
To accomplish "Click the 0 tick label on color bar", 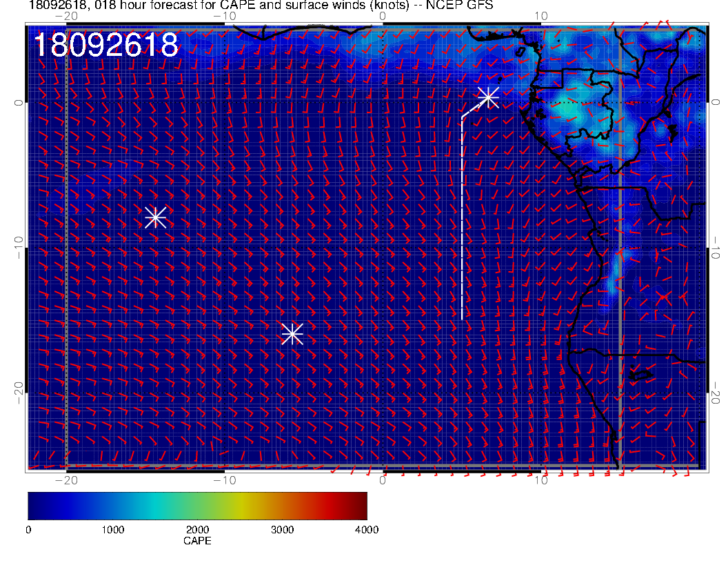I will point(28,530).
